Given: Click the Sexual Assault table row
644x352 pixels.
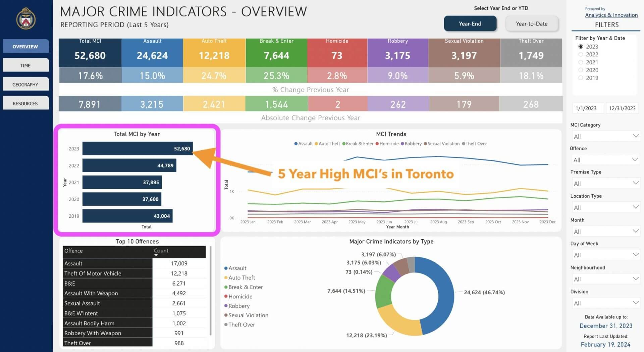Looking at the screenshot, I should [x=134, y=303].
